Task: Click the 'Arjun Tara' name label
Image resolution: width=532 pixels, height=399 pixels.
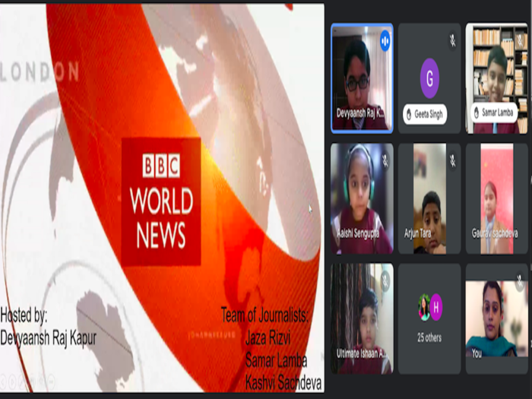Action: point(417,233)
